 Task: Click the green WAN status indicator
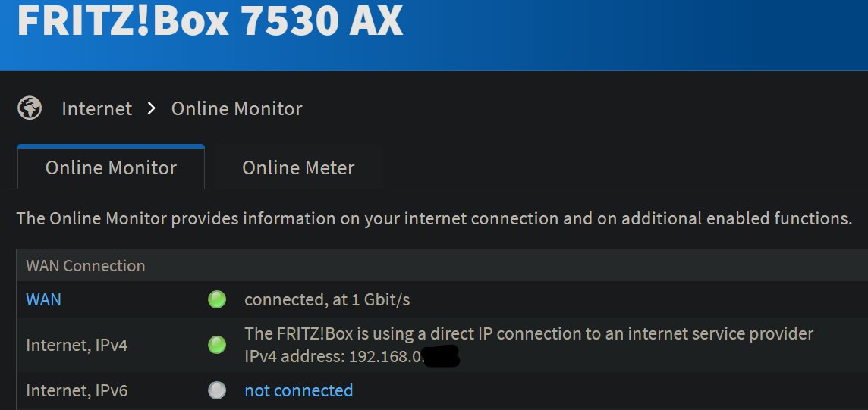tap(217, 299)
